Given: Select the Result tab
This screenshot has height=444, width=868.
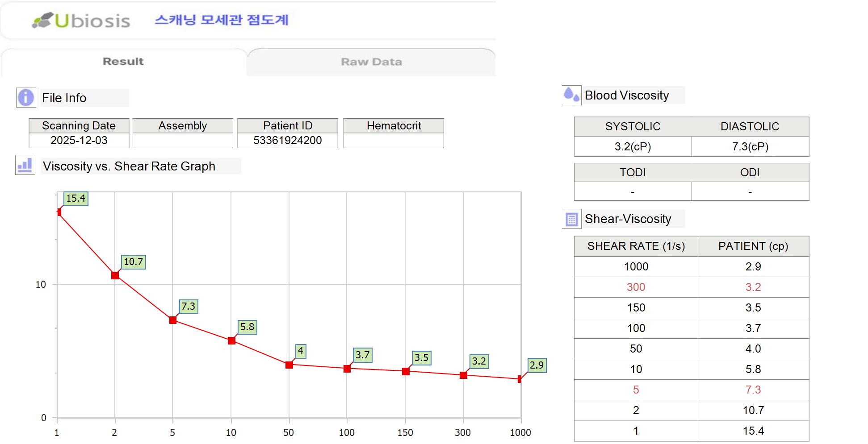Looking at the screenshot, I should coord(123,62).
